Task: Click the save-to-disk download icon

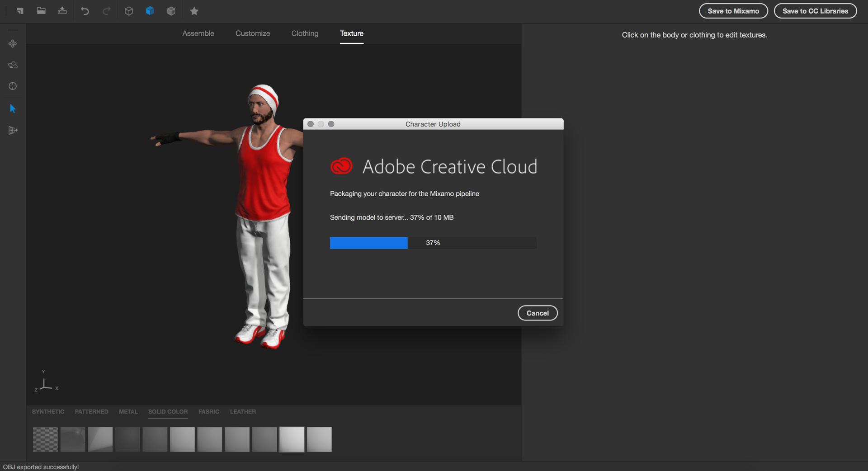Action: [x=62, y=11]
